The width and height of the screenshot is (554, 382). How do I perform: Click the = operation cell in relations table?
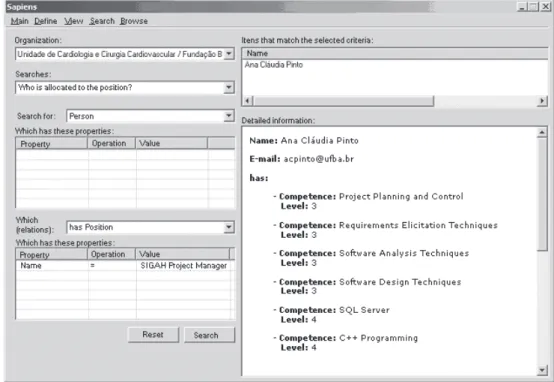(112, 266)
